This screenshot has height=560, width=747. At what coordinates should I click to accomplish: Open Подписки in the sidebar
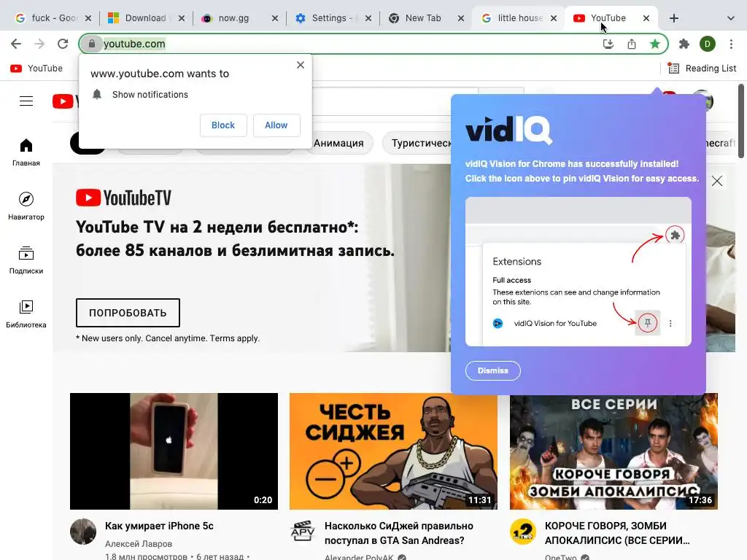pyautogui.click(x=26, y=260)
